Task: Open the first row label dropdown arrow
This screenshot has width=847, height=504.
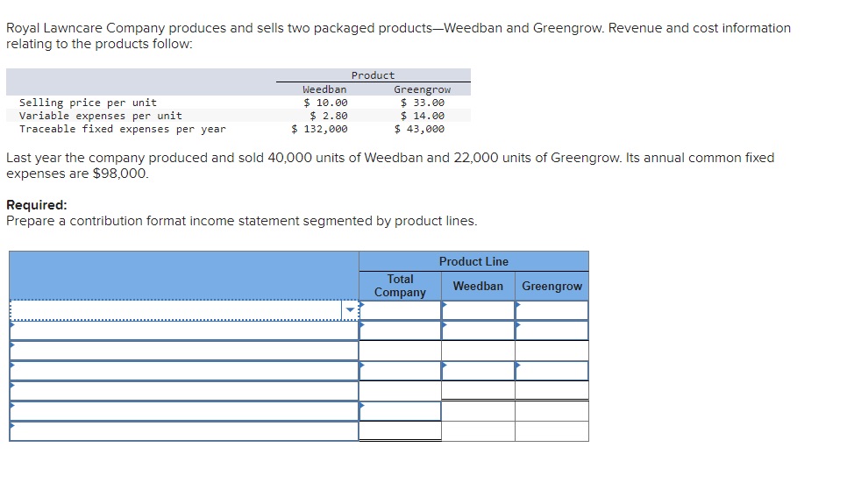Action: point(351,310)
